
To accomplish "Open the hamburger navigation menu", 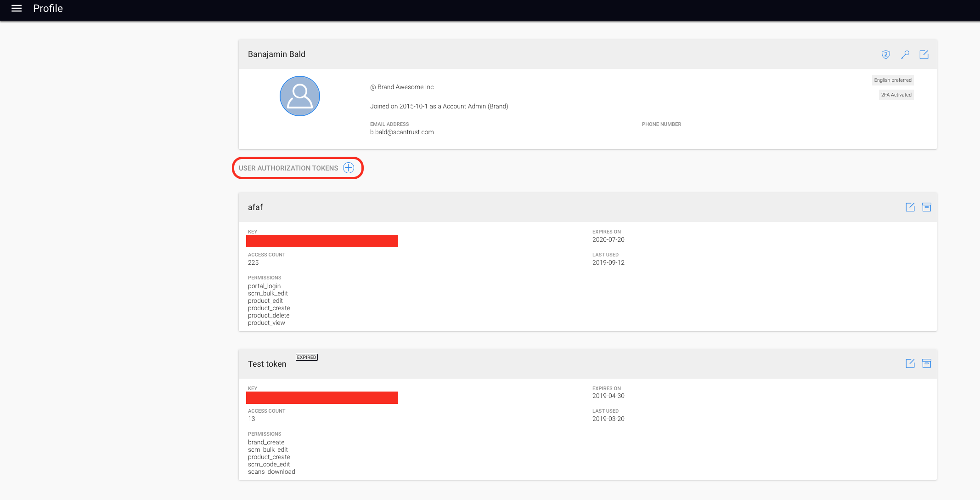I will 17,8.
